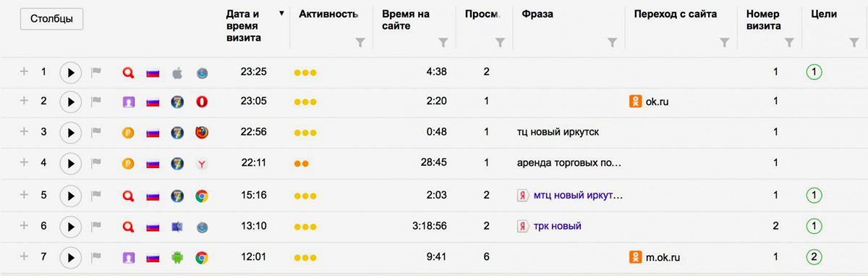Flag visit row 7
The width and height of the screenshot is (868, 276).
pyautogui.click(x=95, y=257)
